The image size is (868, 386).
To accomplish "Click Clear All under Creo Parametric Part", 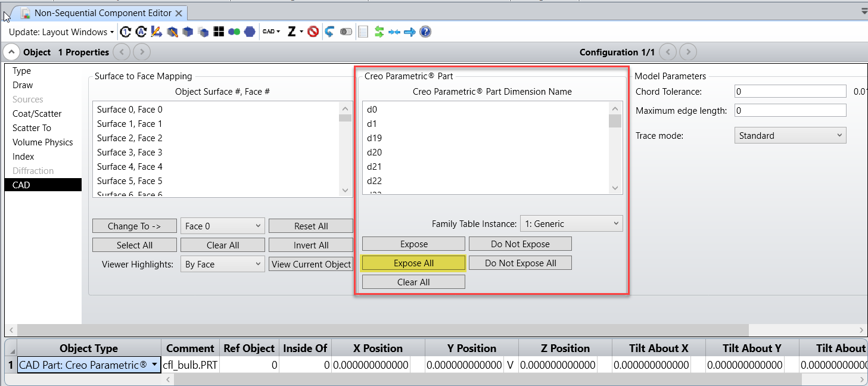I will (x=413, y=282).
